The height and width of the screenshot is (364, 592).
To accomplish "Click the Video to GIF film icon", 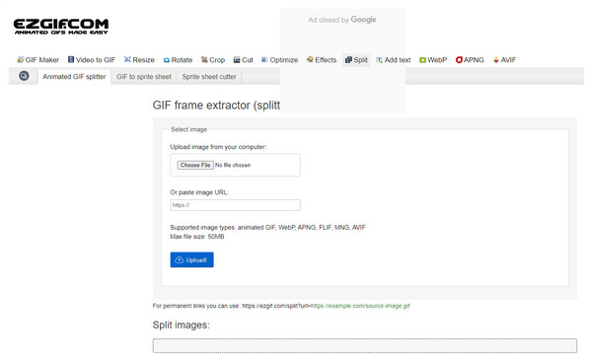I will (71, 59).
